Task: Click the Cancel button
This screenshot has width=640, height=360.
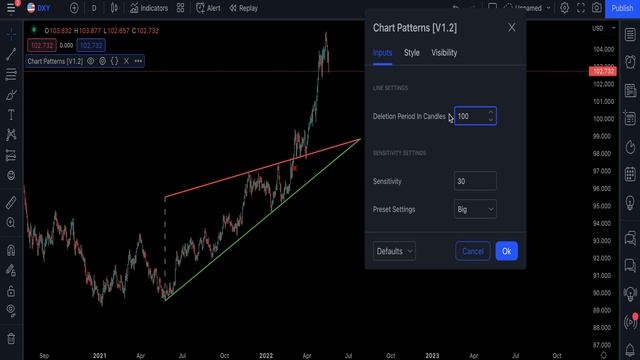Action: coord(473,251)
